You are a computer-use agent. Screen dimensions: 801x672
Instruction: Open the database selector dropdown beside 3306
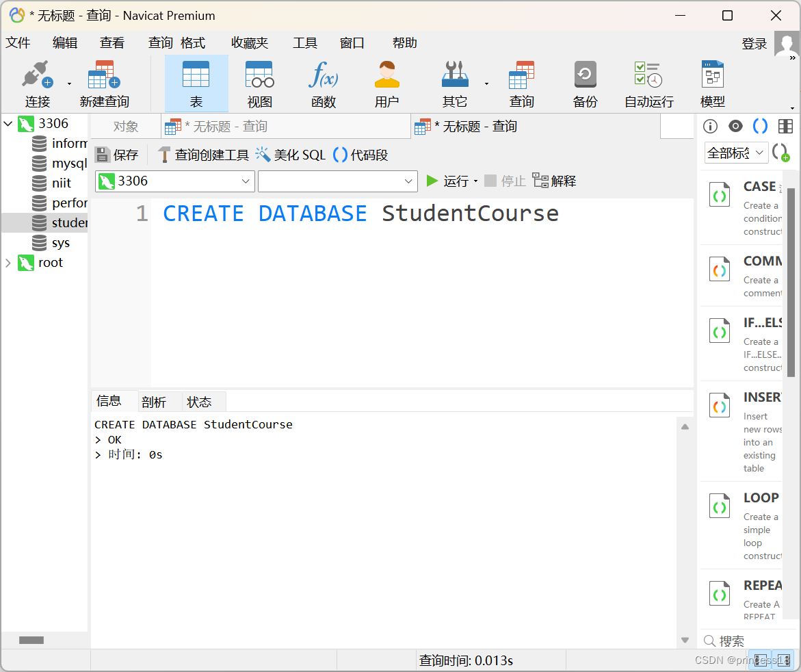coord(337,181)
